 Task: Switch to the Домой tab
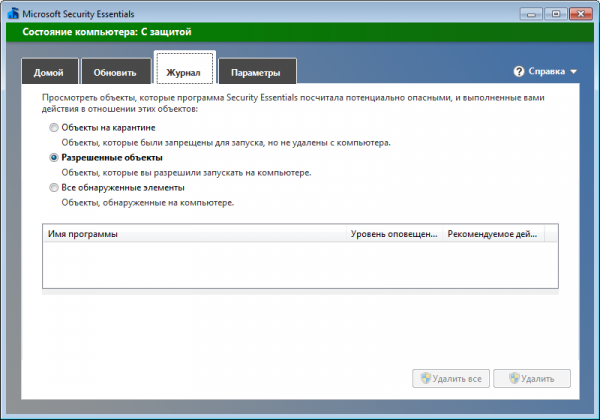point(50,71)
